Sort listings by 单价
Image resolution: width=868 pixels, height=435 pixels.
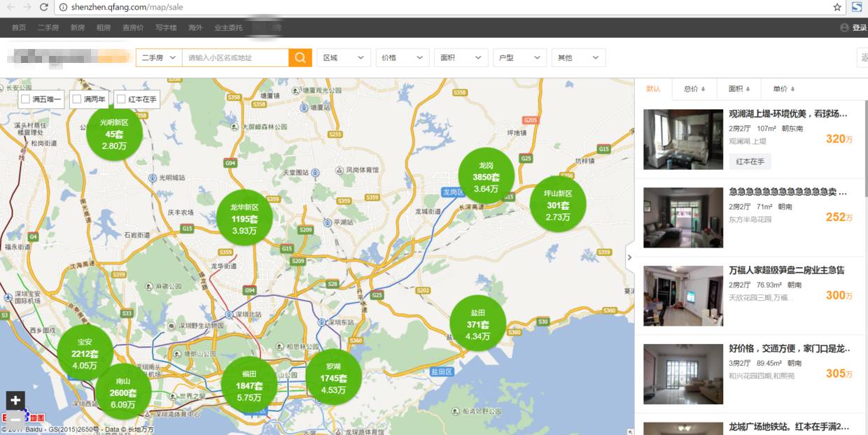[x=784, y=89]
